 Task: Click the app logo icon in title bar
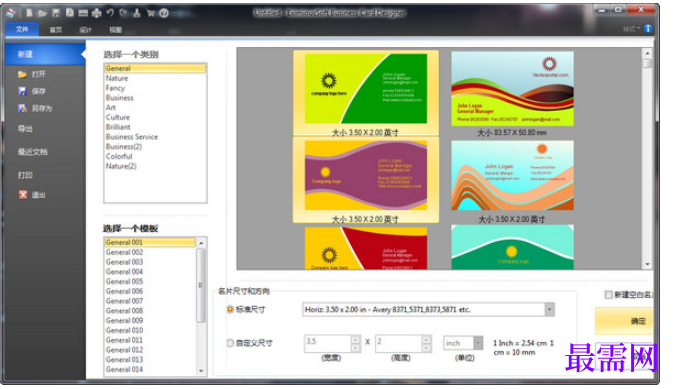(x=11, y=13)
